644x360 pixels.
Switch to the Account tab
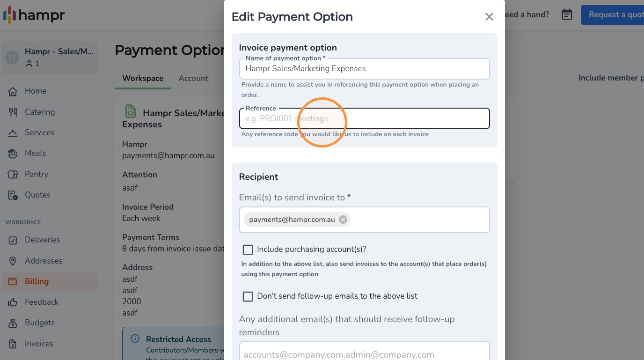pos(193,78)
